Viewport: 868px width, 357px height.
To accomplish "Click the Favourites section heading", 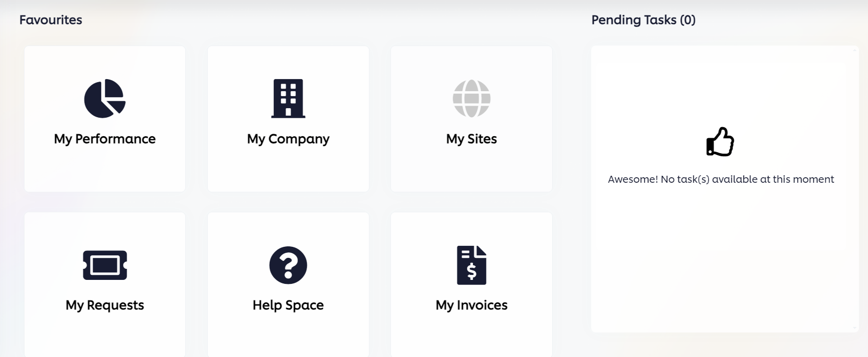I will [51, 20].
